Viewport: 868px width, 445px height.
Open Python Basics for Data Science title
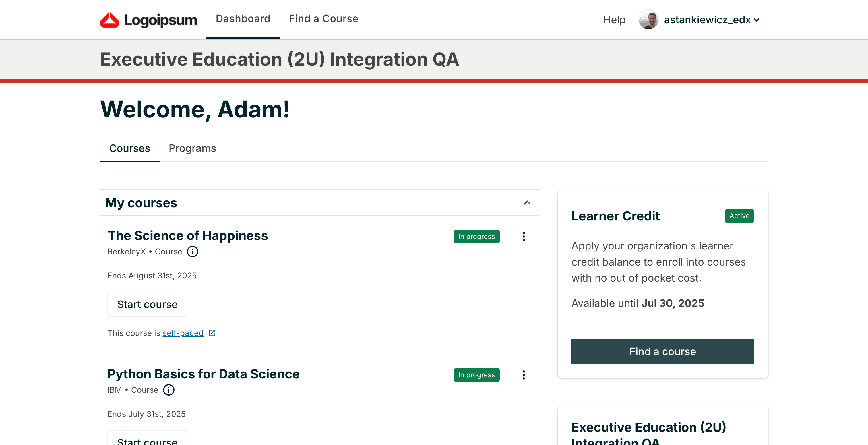[x=203, y=374]
